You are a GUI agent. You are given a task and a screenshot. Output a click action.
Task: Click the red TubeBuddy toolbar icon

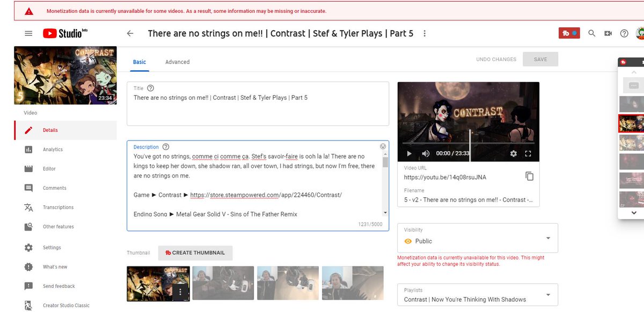pos(569,33)
